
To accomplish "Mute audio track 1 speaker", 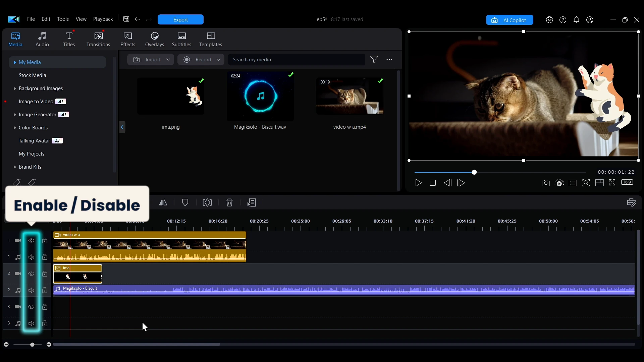I will click(31, 257).
